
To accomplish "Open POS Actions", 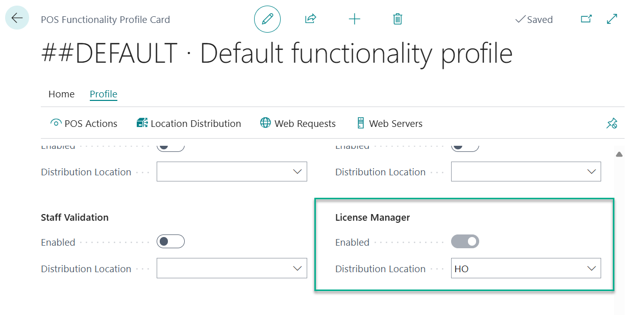I will 84,123.
